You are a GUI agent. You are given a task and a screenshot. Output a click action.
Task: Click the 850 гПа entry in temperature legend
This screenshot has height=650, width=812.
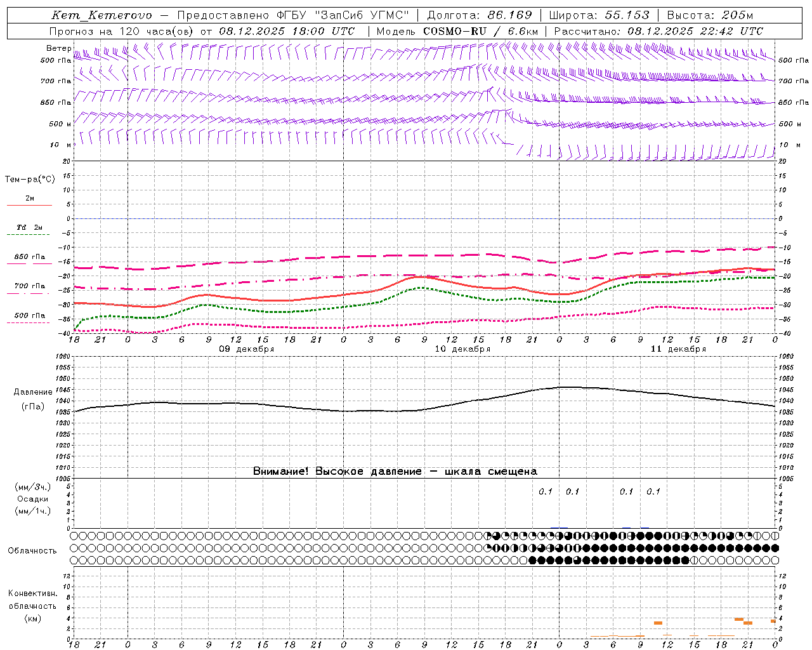(x=29, y=260)
